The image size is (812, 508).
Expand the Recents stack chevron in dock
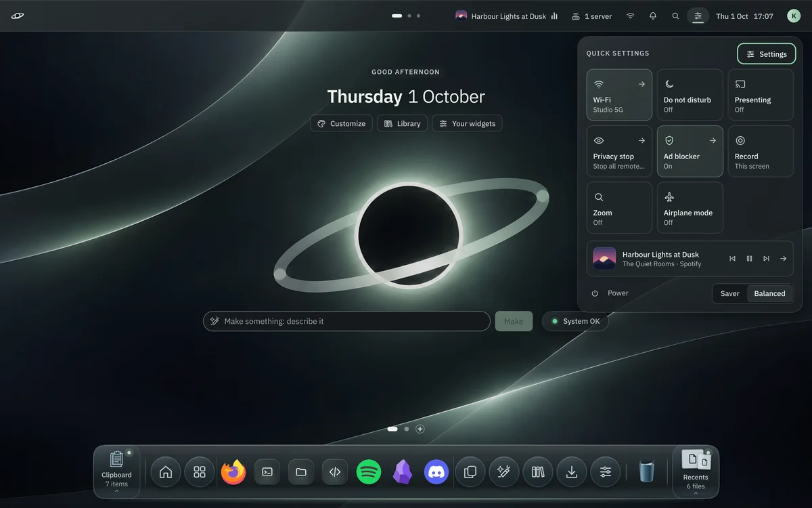coord(696,494)
